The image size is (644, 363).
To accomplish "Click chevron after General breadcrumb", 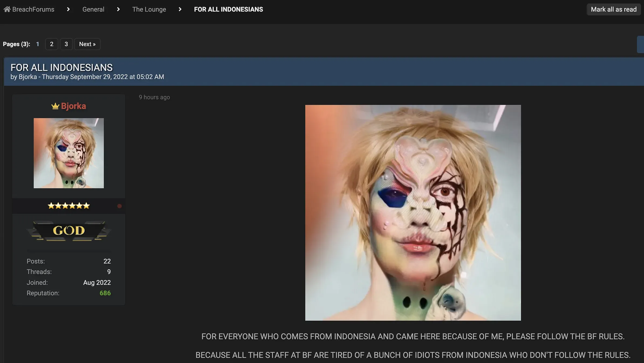I will [x=118, y=9].
